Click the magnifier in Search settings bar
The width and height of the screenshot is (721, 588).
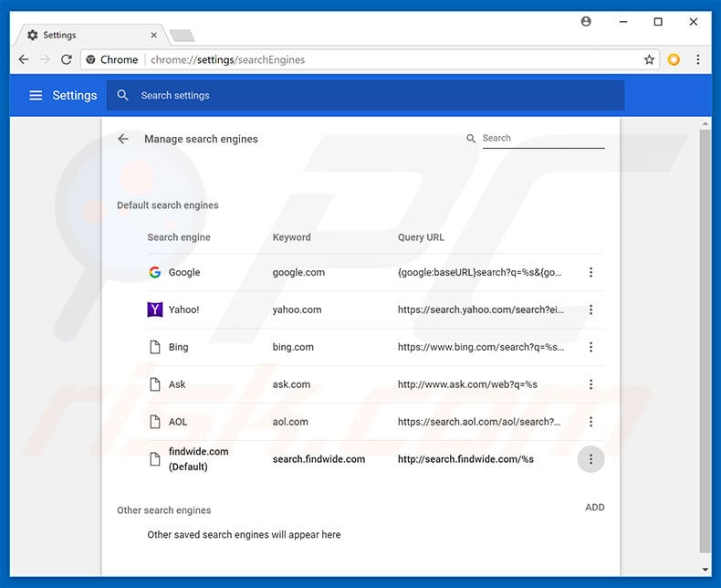point(122,95)
